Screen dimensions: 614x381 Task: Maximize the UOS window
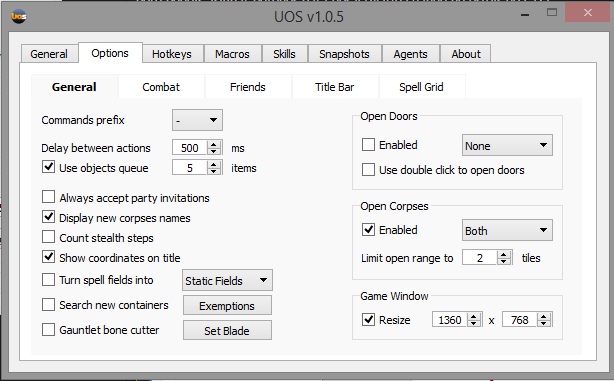pos(552,13)
